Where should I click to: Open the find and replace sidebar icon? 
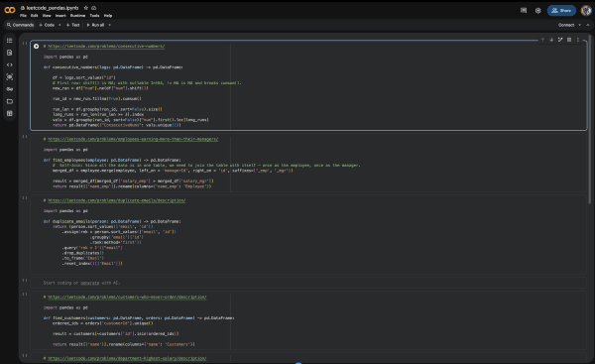10,53
